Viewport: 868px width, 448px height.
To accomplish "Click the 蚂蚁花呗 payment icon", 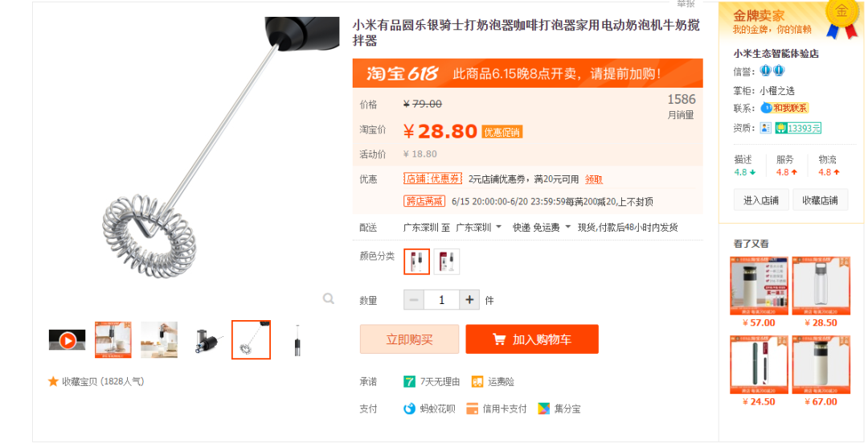I will click(409, 409).
